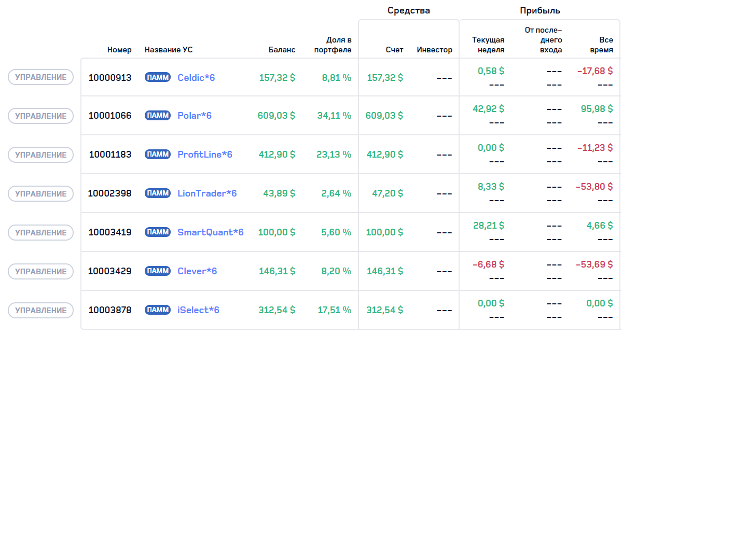Click the ПАММ badge next to Clever*6
This screenshot has height=560, width=747.
coord(157,271)
